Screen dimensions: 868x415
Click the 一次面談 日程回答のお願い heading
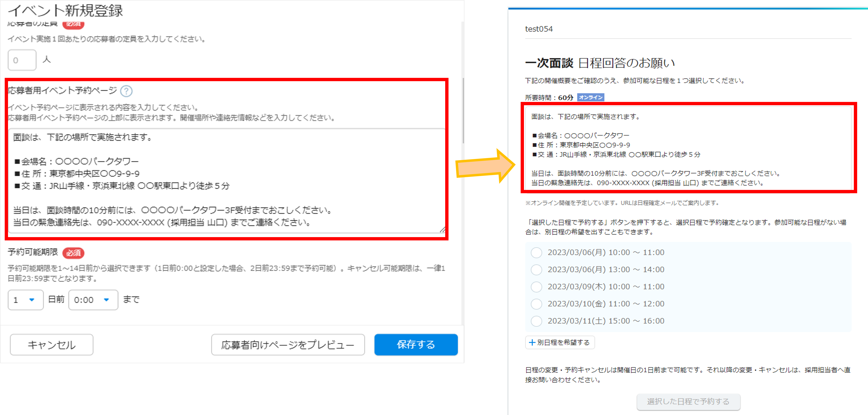pos(600,63)
